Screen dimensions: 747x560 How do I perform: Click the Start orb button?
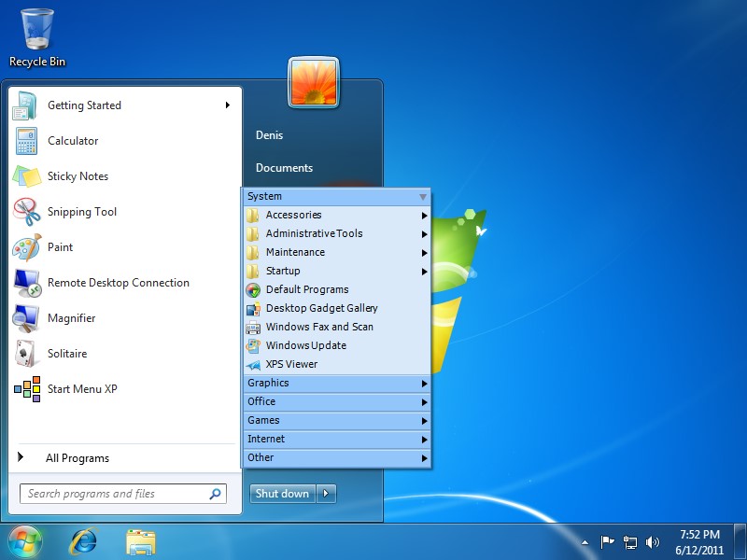tap(25, 541)
